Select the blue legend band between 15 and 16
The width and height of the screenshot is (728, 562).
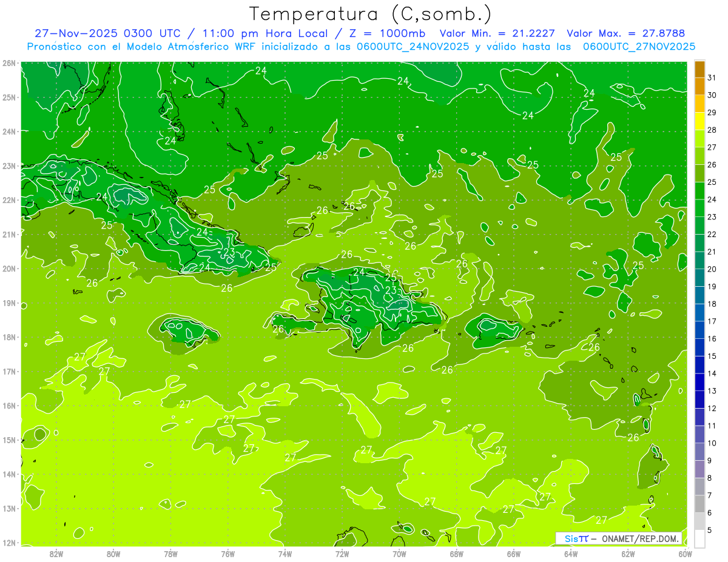699,347
